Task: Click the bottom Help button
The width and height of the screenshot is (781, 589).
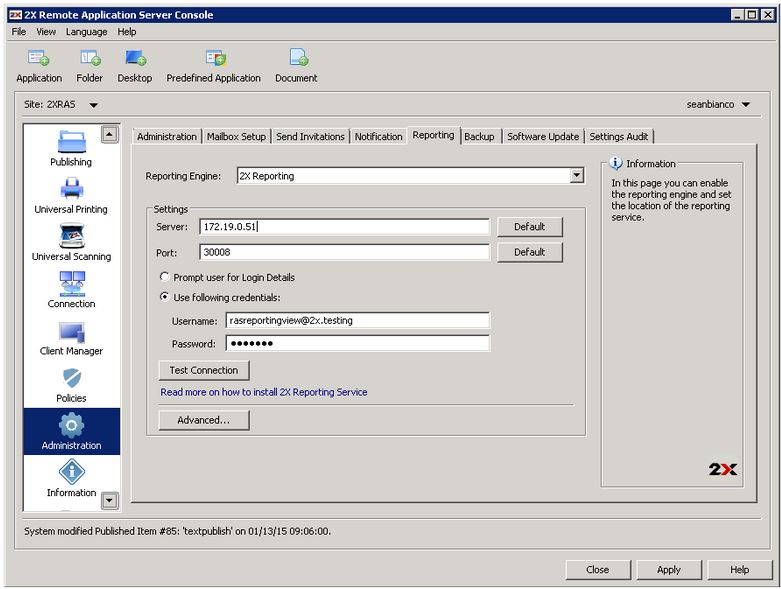Action: [x=740, y=570]
